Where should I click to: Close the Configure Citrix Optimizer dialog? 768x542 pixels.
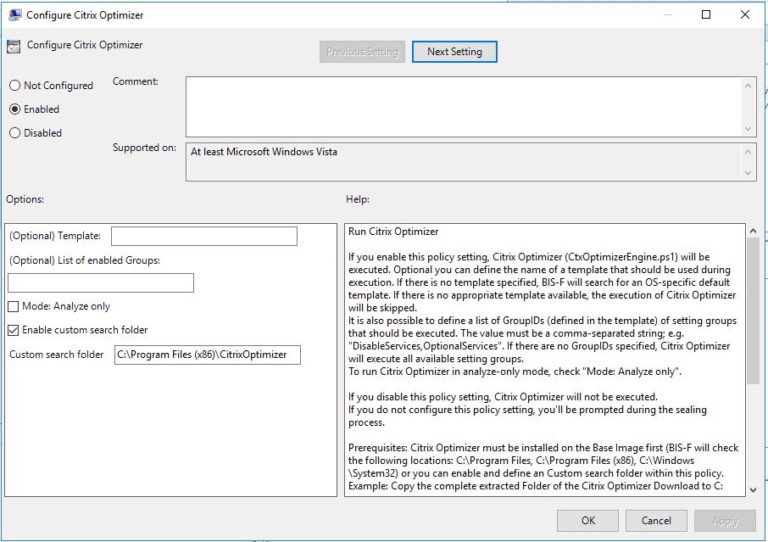click(x=745, y=15)
